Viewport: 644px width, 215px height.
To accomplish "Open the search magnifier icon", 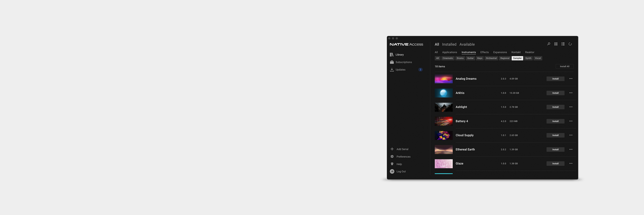I will pyautogui.click(x=549, y=44).
